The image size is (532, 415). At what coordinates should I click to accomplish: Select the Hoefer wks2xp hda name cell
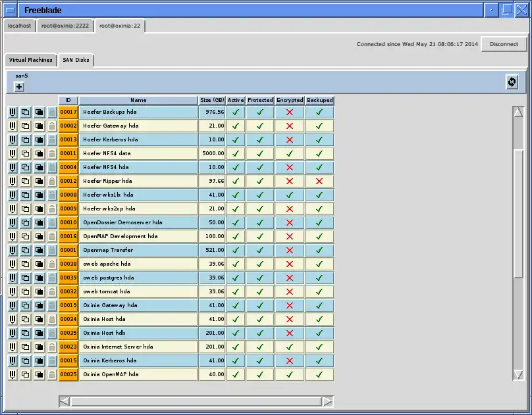click(x=138, y=209)
